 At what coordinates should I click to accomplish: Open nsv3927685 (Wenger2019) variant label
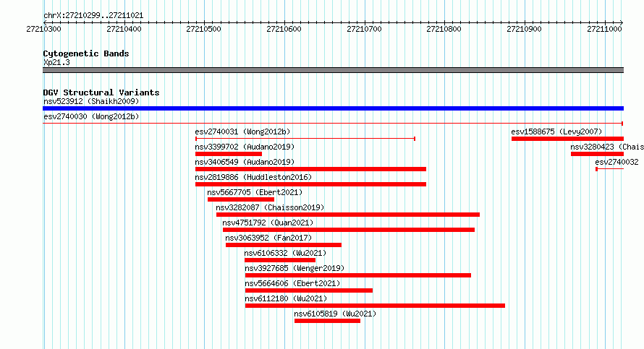click(x=295, y=268)
